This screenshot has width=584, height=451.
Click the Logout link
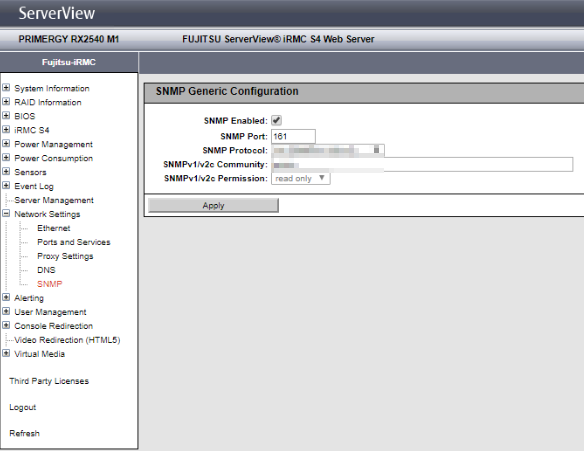[x=22, y=407]
